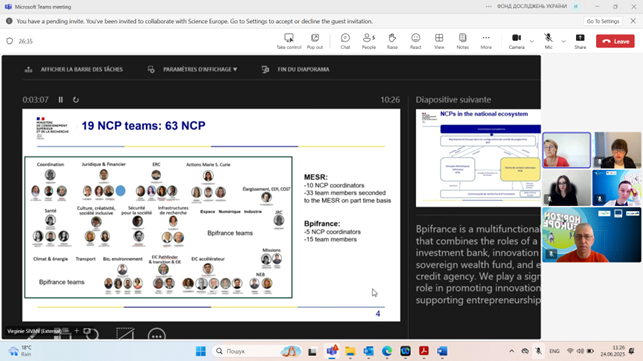Open the title bar more options ellipsis
The height and width of the screenshot is (361, 643).
(x=488, y=7)
